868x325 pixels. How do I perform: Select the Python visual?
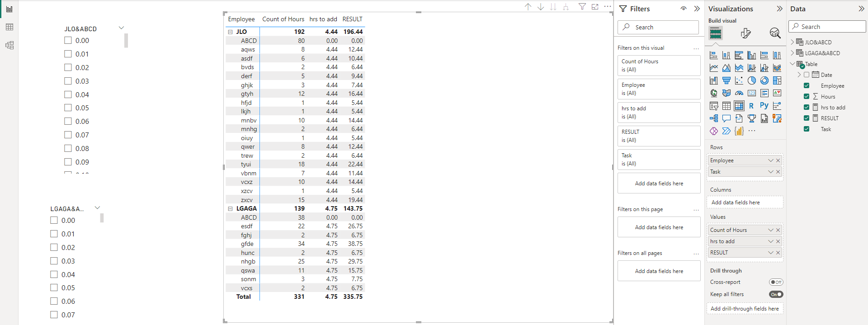coord(764,105)
